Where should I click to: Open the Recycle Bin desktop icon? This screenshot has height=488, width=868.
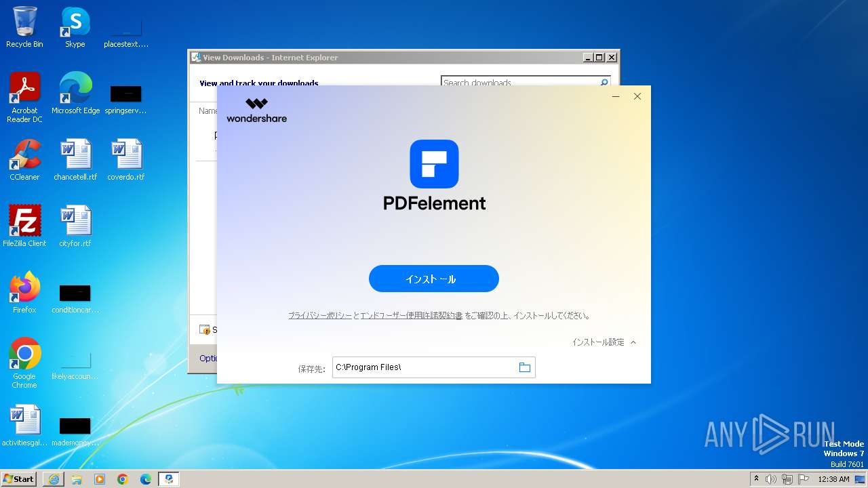[x=24, y=27]
